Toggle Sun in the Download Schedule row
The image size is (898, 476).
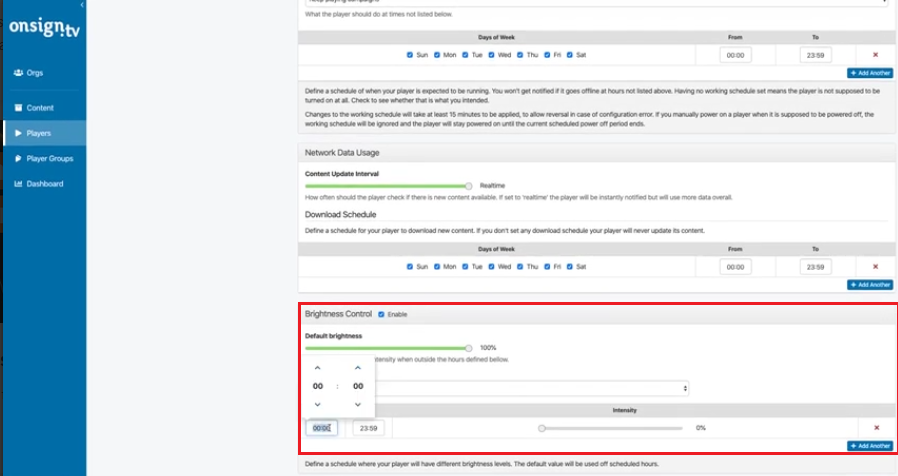(409, 267)
